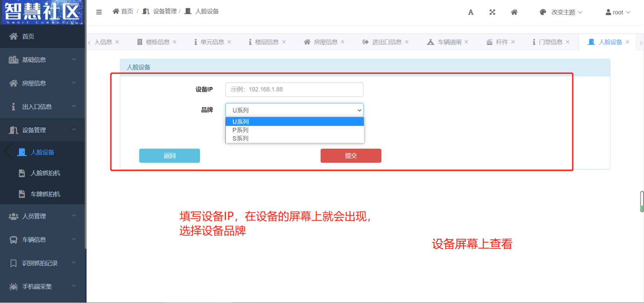Viewport: 644px width, 303px height.
Task: Expand the 车辆信息 sidebar chevron
Action: pos(74,239)
